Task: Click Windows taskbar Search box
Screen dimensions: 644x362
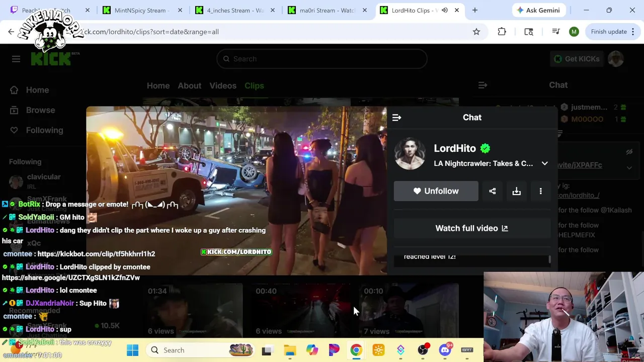Action: [200, 350]
